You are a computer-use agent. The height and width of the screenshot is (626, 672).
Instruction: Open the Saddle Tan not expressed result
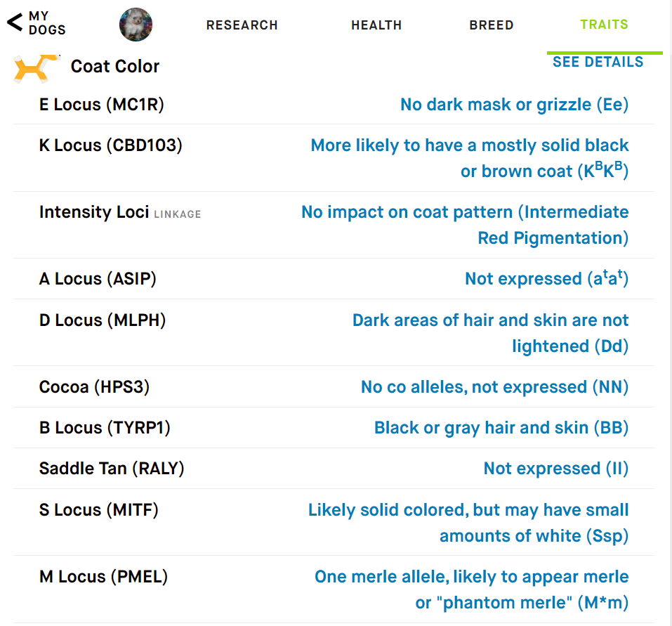click(556, 469)
